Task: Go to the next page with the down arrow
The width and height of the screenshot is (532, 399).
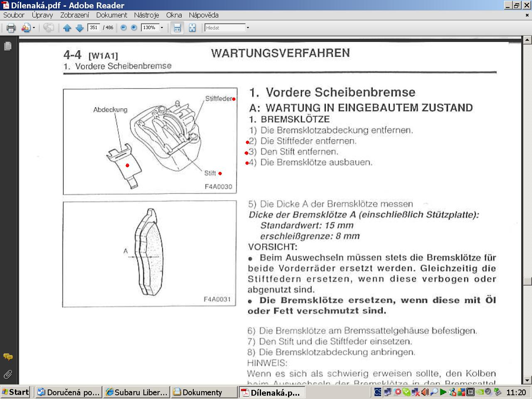Action: click(79, 28)
